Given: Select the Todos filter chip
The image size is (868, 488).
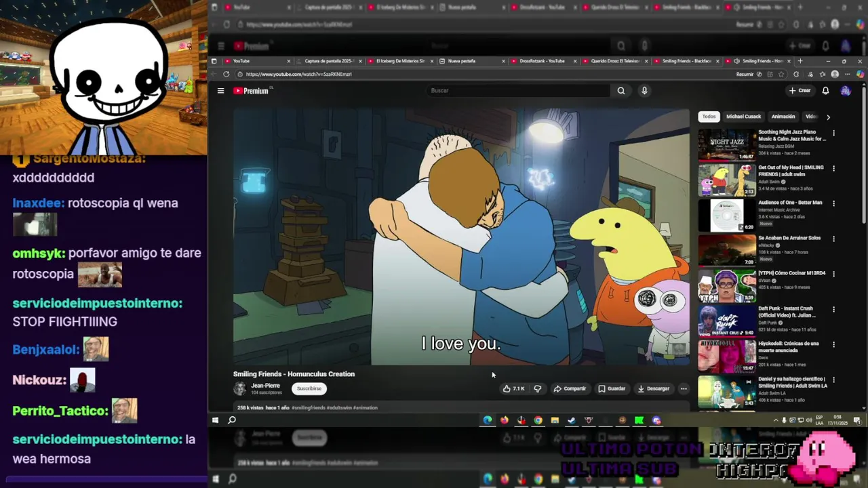Looking at the screenshot, I should coord(709,117).
